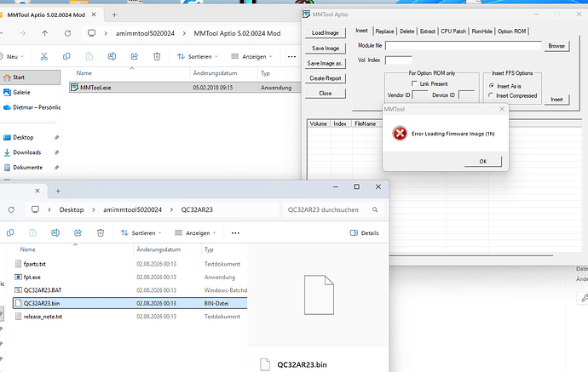588x372 pixels.
Task: Open Neu dropdown in upper Explorer
Action: point(12,56)
